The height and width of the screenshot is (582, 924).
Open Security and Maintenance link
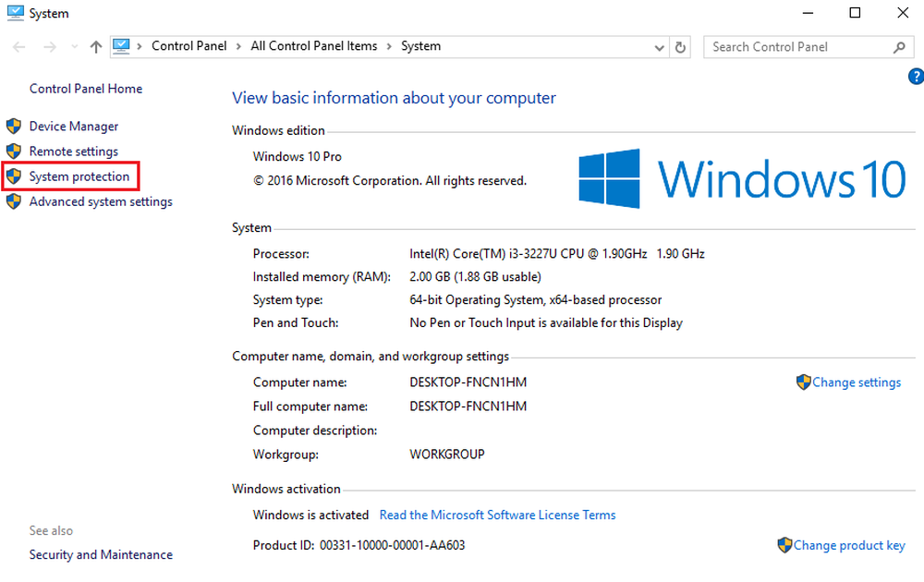101,555
